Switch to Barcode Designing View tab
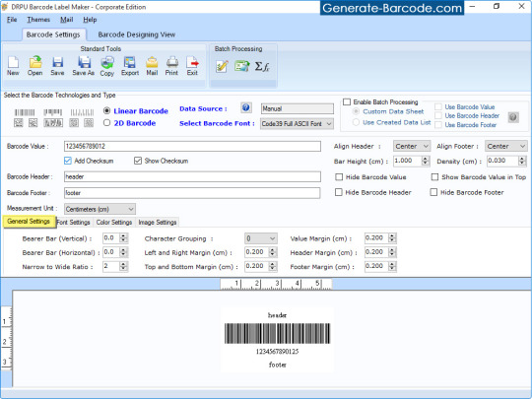 [136, 34]
